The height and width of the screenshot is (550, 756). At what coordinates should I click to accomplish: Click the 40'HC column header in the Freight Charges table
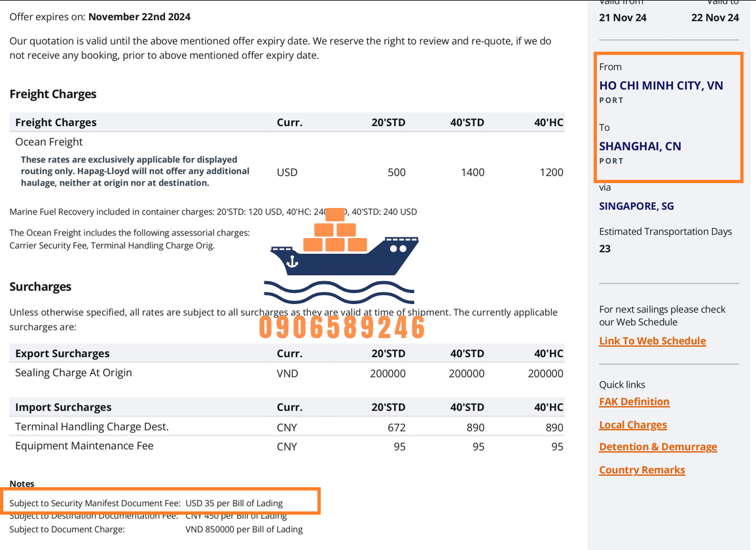[549, 122]
